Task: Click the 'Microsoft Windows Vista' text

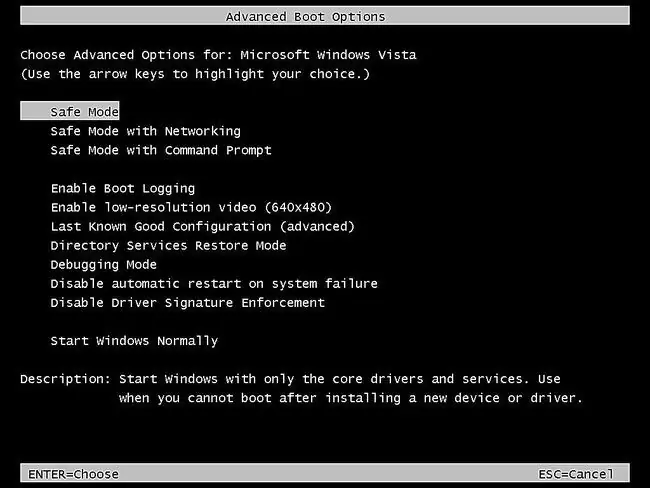Action: [x=328, y=55]
